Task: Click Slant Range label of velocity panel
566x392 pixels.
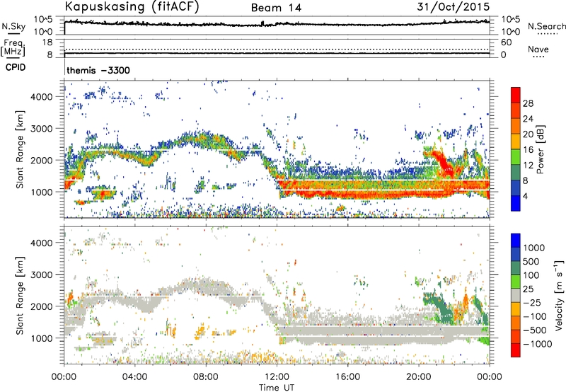Action: pos(20,295)
